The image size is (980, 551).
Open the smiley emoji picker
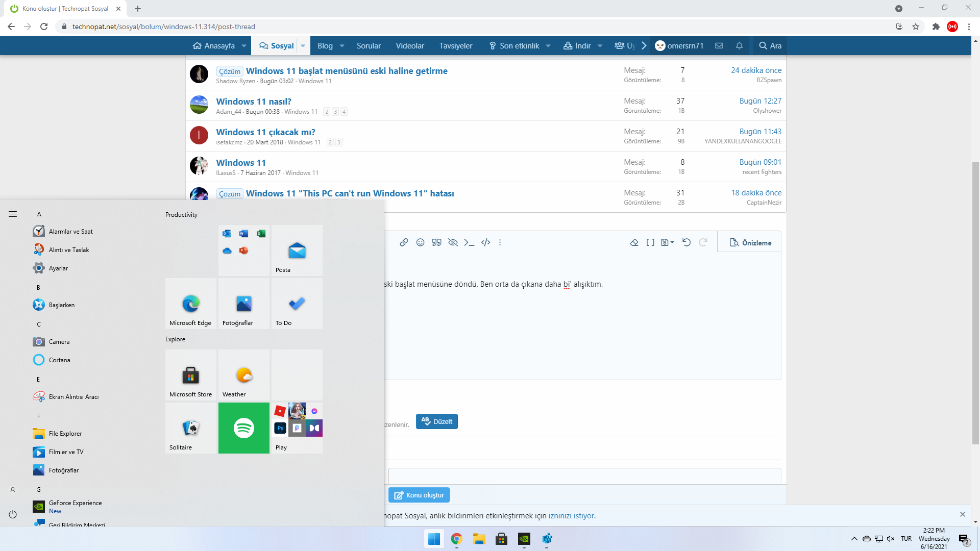420,242
